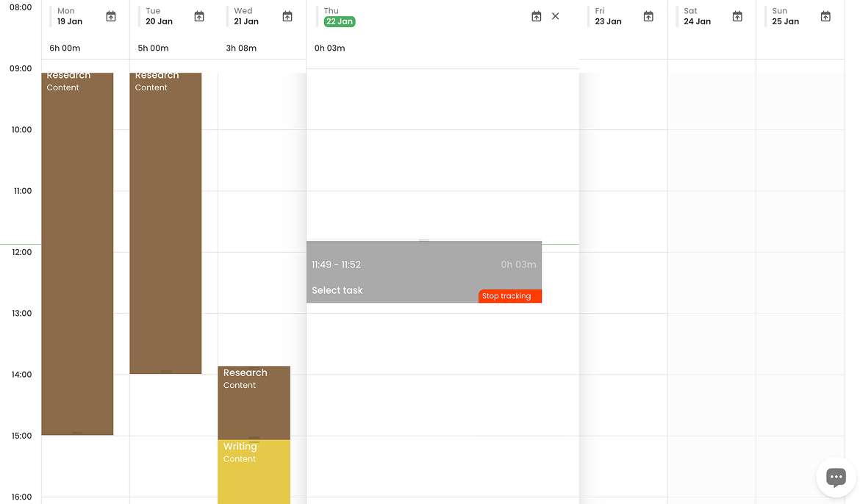The width and height of the screenshot is (860, 504).
Task: Click the calendar export icon for Tue 20 Jan
Action: pyautogui.click(x=198, y=15)
